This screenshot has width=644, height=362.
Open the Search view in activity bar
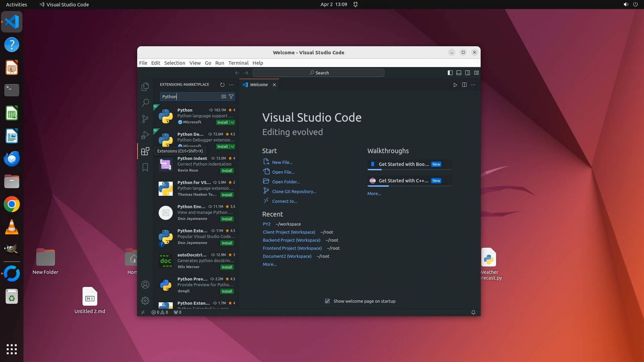pyautogui.click(x=145, y=103)
